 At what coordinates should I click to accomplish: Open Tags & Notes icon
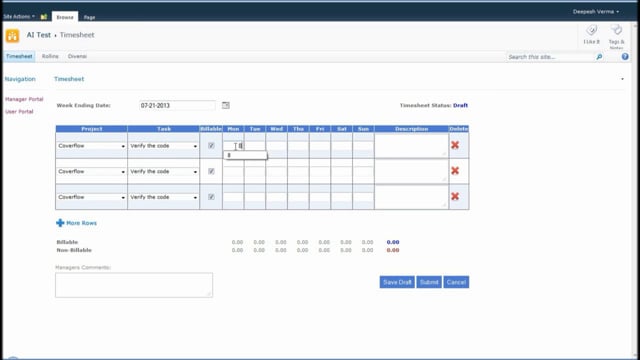[x=616, y=31]
